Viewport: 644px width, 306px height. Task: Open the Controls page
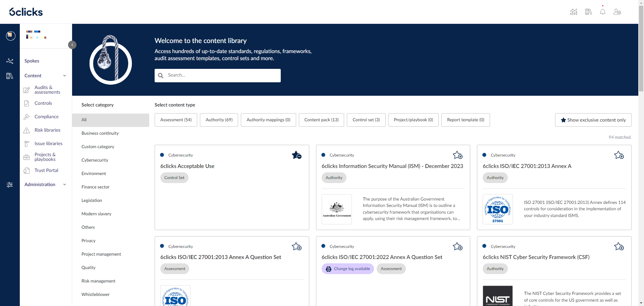tap(43, 103)
